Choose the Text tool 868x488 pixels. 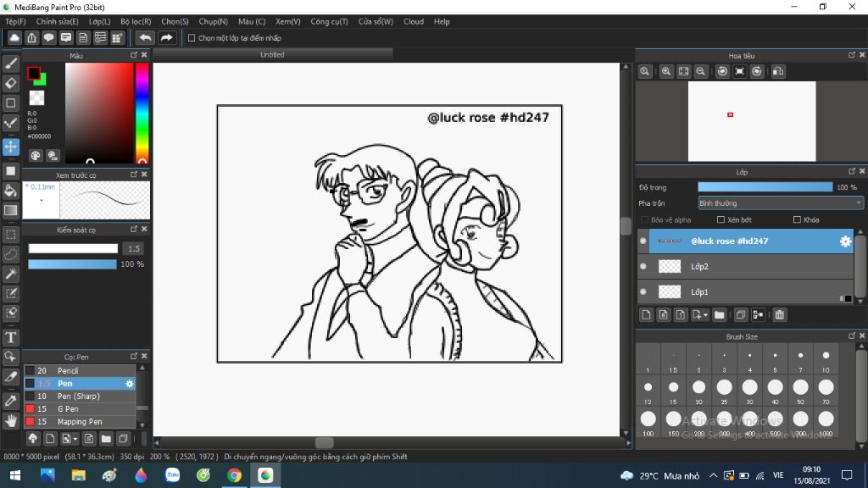point(11,337)
